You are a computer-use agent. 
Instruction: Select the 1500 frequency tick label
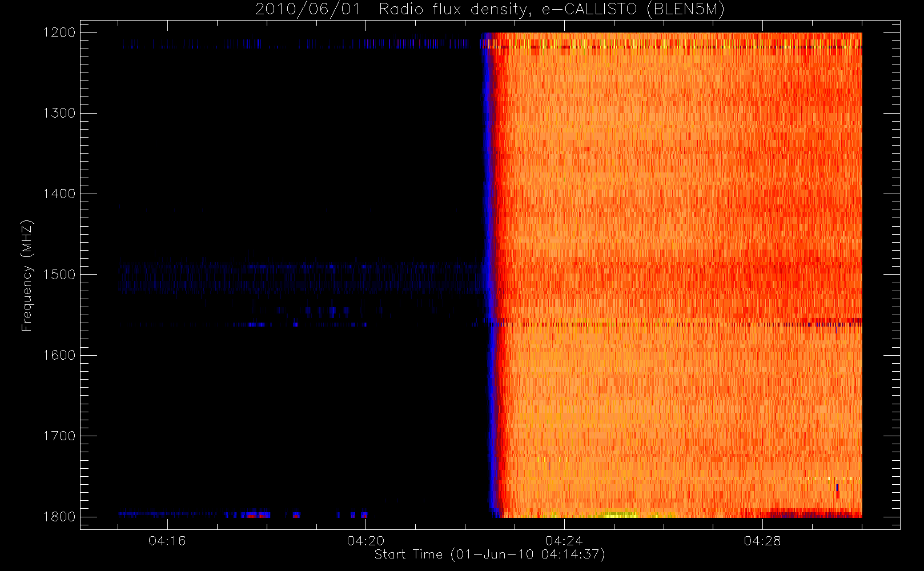60,275
